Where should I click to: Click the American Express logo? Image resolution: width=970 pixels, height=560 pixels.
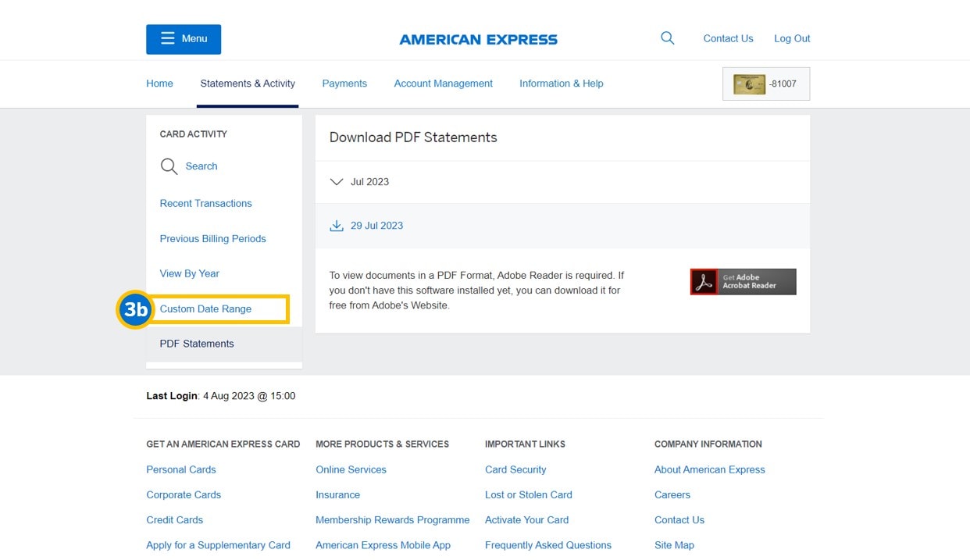tap(478, 39)
